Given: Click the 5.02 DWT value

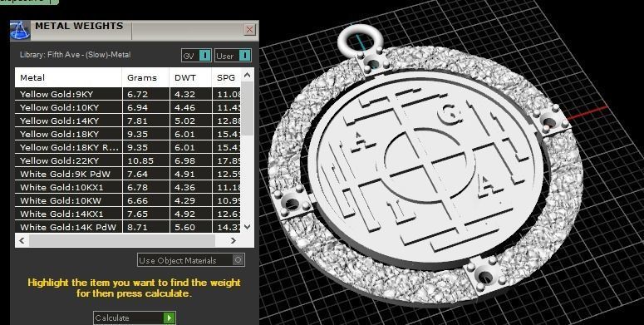Looking at the screenshot, I should [184, 121].
